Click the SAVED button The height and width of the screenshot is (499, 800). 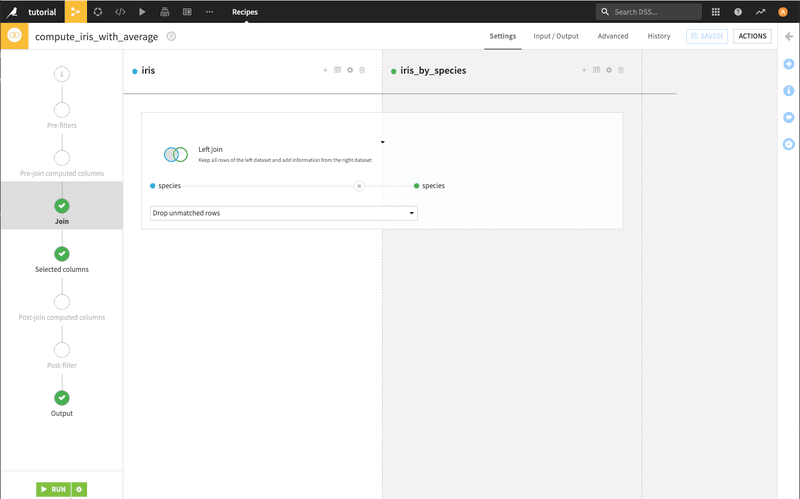[707, 36]
